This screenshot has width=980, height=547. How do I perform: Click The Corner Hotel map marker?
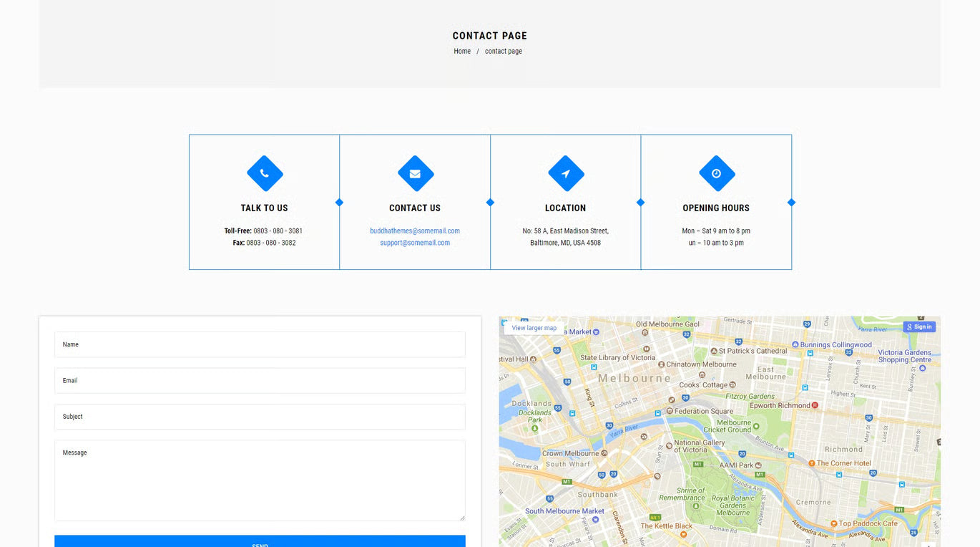(x=812, y=463)
